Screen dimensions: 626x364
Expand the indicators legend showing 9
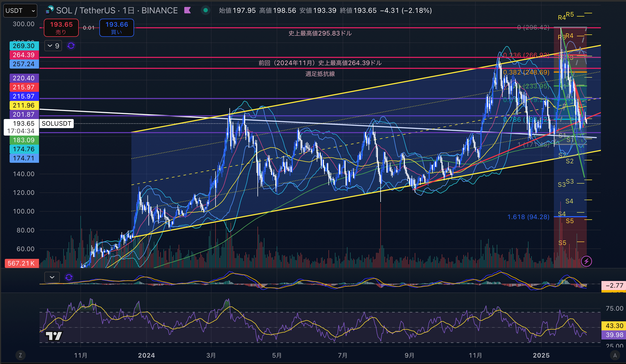[53, 46]
